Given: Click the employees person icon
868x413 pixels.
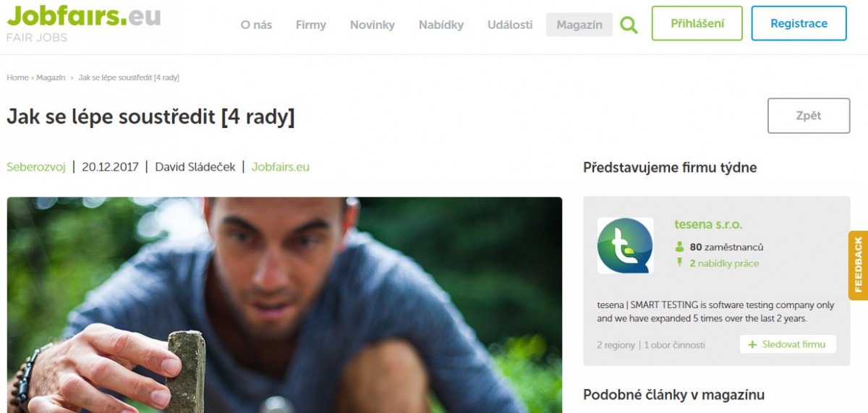Looking at the screenshot, I should pyautogui.click(x=679, y=247).
